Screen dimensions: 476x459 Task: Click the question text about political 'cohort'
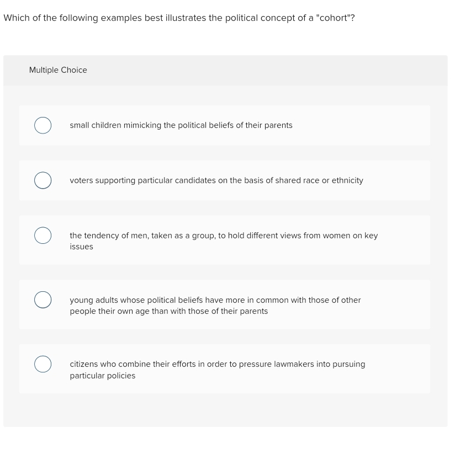coord(179,18)
